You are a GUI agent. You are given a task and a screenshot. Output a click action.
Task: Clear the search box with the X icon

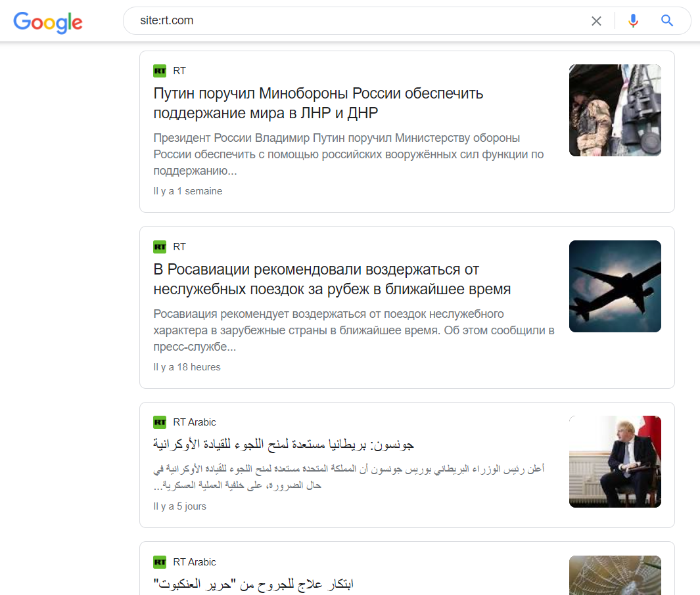click(596, 20)
